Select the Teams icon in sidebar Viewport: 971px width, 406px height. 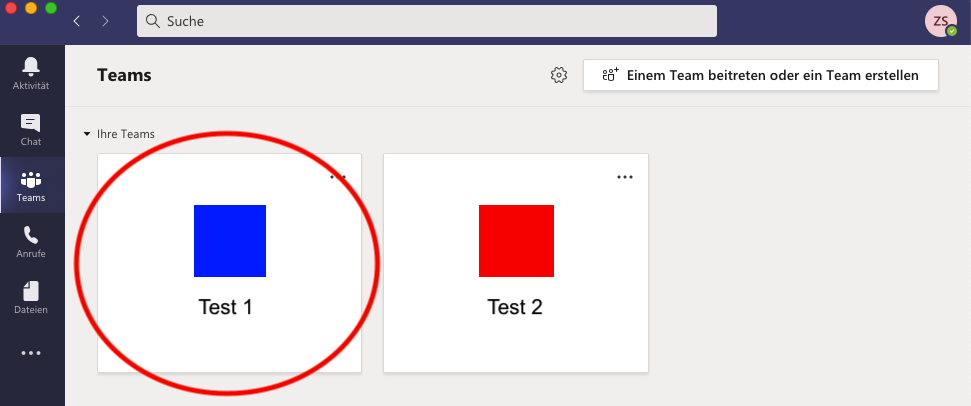[x=31, y=186]
